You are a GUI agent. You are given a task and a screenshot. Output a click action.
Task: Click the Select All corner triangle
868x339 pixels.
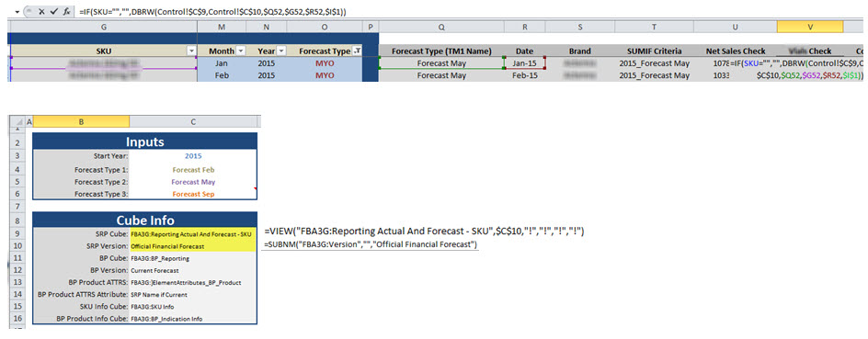point(17,121)
